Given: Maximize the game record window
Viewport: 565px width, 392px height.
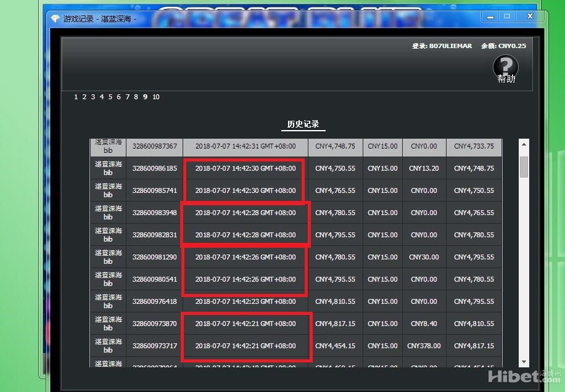Looking at the screenshot, I should [x=507, y=17].
